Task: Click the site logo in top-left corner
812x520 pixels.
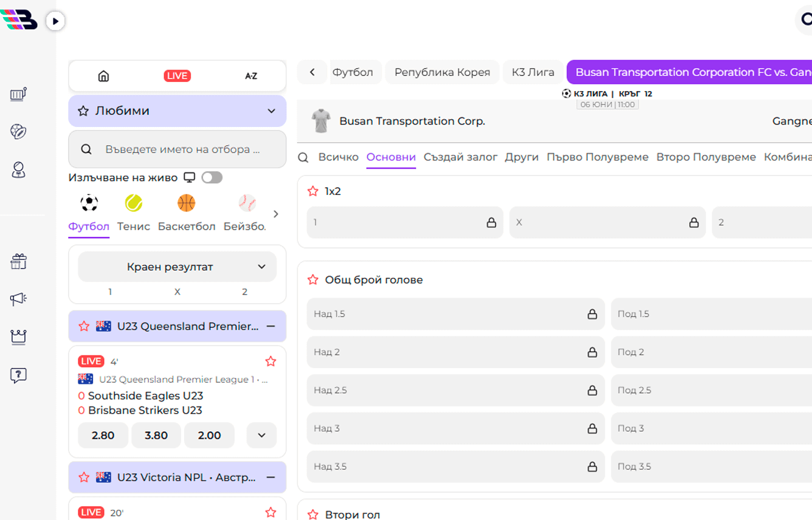Action: pyautogui.click(x=19, y=19)
